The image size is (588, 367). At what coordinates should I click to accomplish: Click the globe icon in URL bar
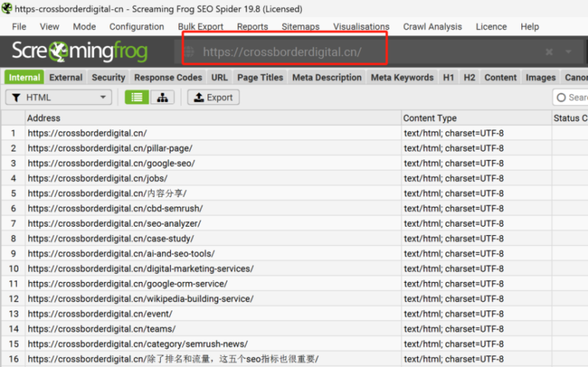(x=189, y=52)
